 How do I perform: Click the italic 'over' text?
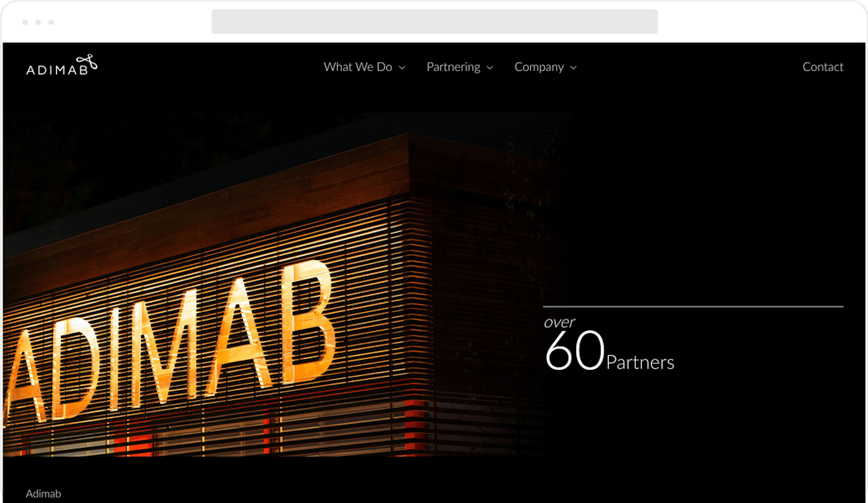pyautogui.click(x=559, y=322)
